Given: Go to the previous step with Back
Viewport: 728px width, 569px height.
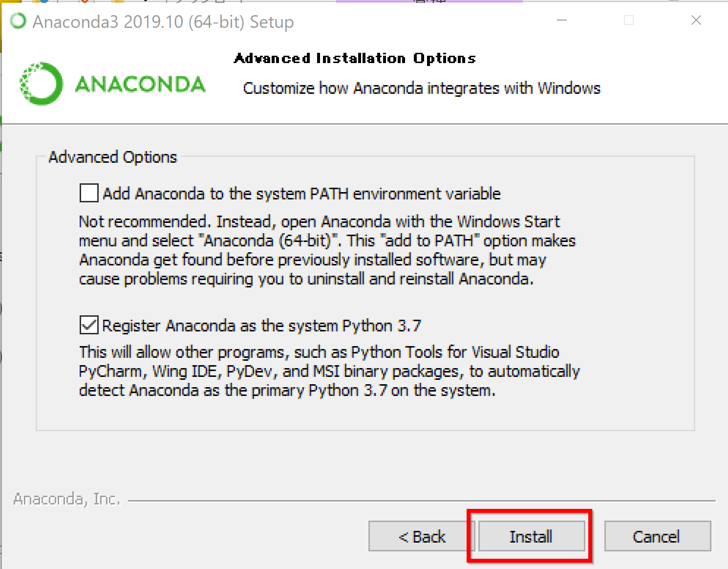Looking at the screenshot, I should (421, 536).
